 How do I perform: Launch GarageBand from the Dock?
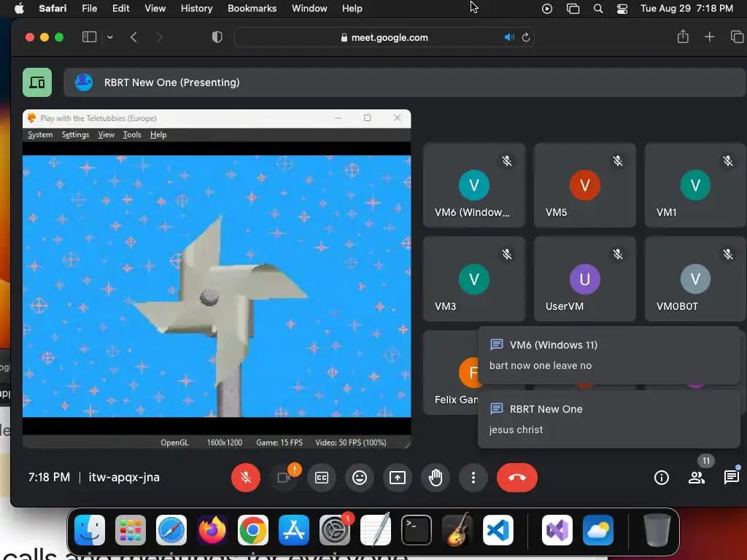[x=457, y=530]
